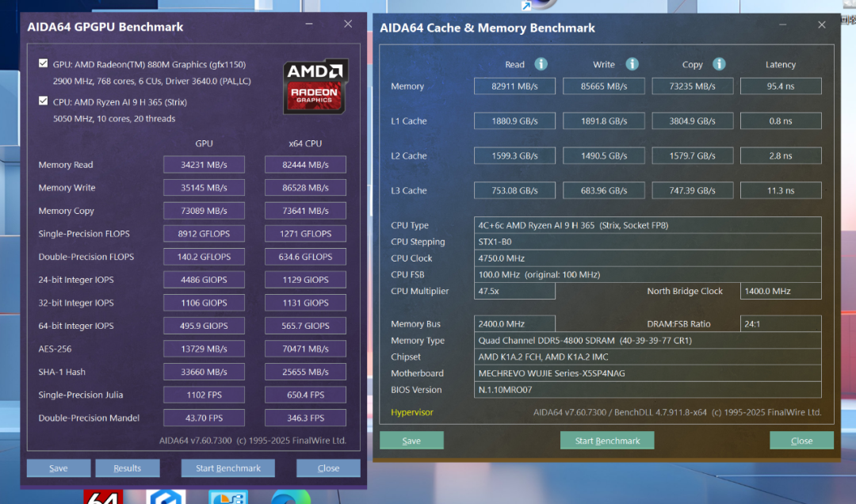Click the Memory Read value 82911 MB/s
This screenshot has height=504, width=856.
(515, 86)
